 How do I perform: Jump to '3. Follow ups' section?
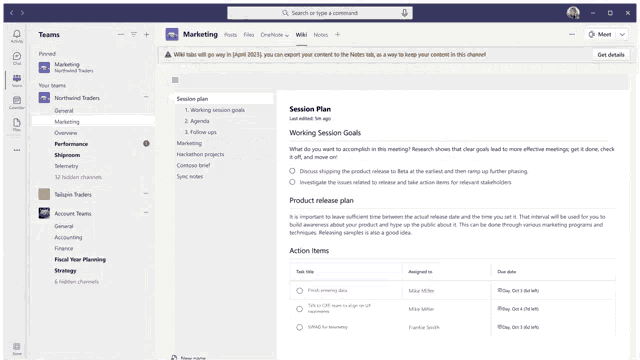200,132
